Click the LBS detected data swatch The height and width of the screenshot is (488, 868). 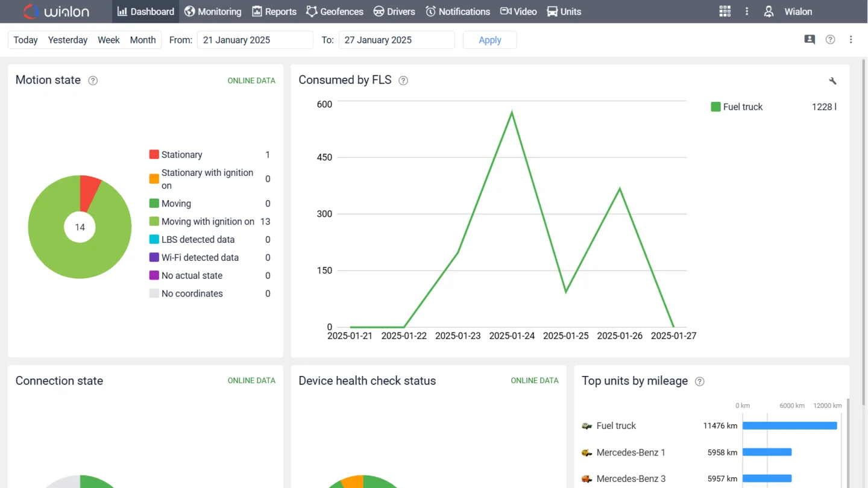154,240
